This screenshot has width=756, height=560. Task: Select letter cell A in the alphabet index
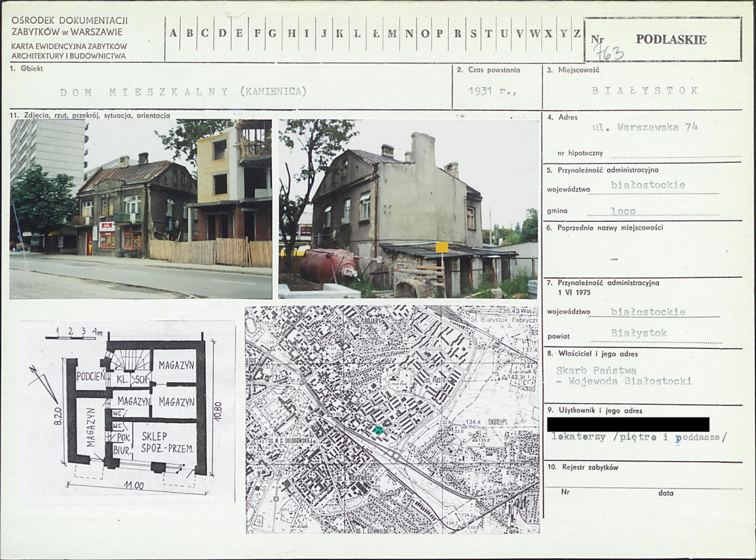pos(173,34)
